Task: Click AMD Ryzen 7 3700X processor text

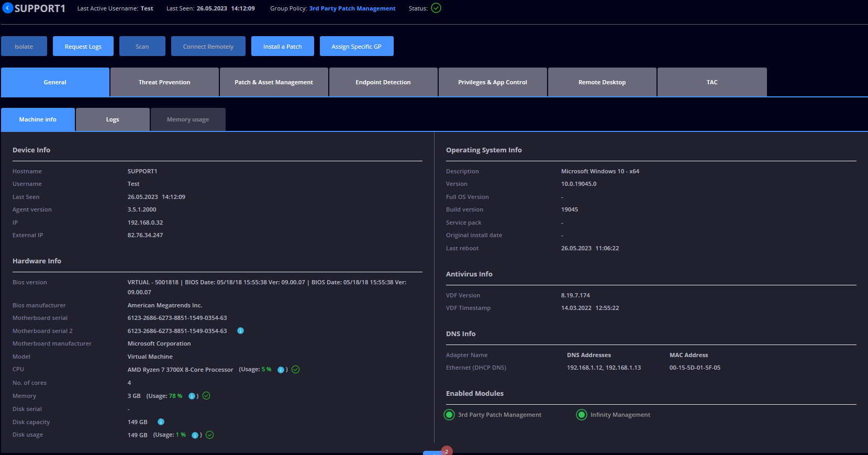Action: [x=181, y=370]
